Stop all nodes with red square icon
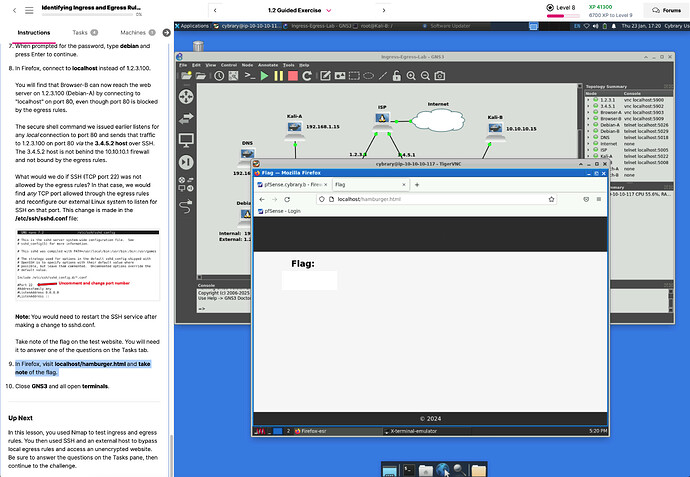 292,75
